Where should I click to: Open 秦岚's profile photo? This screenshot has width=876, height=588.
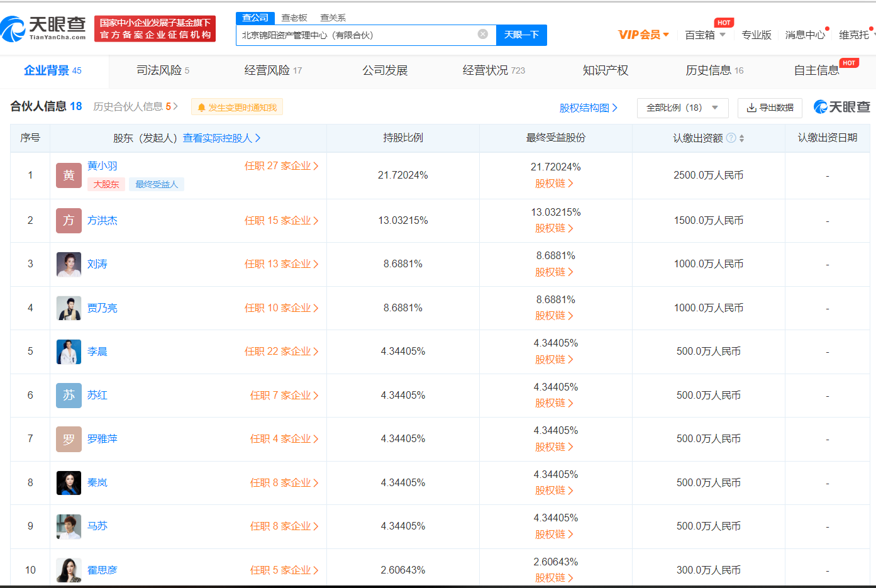click(69, 483)
